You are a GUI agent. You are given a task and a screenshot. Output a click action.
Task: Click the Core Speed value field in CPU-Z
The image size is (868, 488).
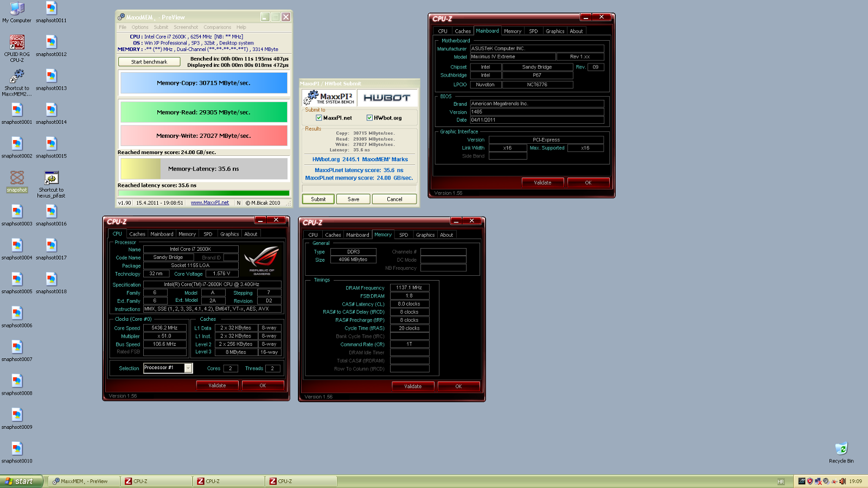click(x=164, y=328)
